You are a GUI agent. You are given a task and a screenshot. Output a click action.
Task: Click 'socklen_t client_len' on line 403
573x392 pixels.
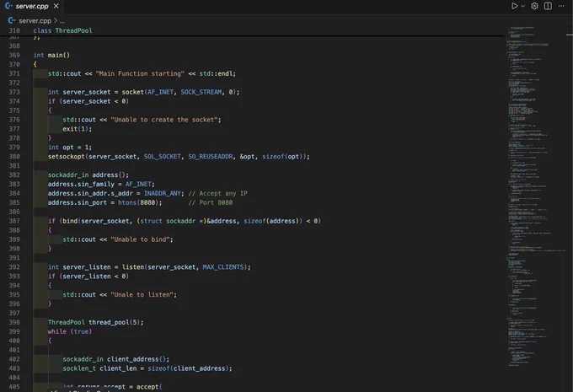pyautogui.click(x=99, y=368)
